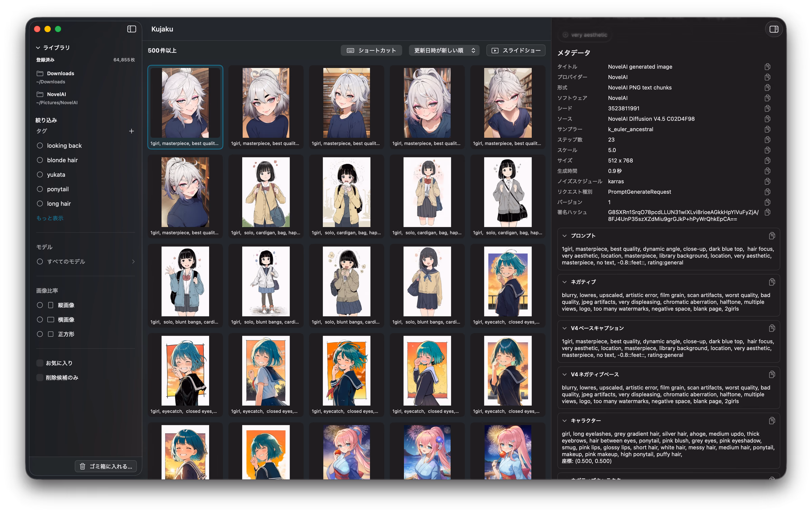
Task: Copy the ノイズスケジュール karras value
Action: pyautogui.click(x=767, y=181)
